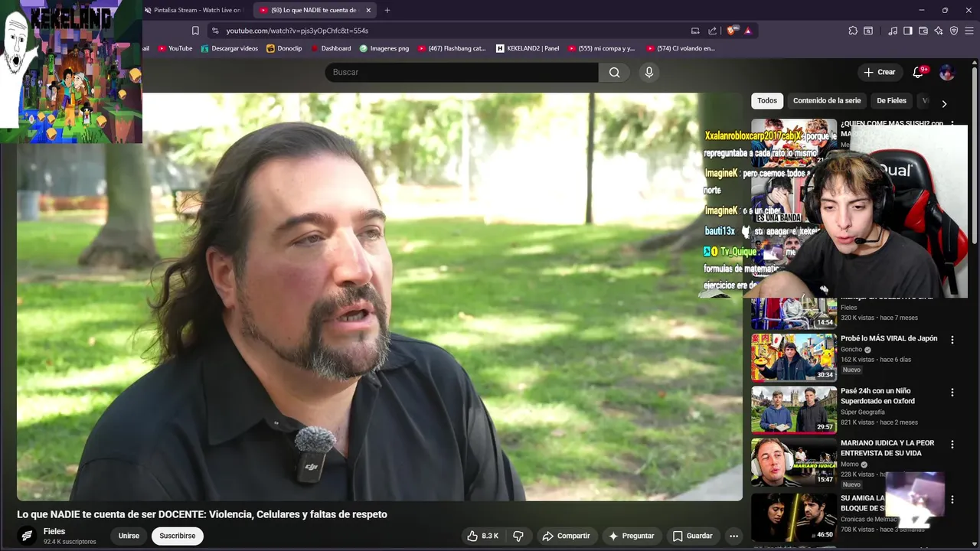Click the YouTube search magnifier button

614,72
